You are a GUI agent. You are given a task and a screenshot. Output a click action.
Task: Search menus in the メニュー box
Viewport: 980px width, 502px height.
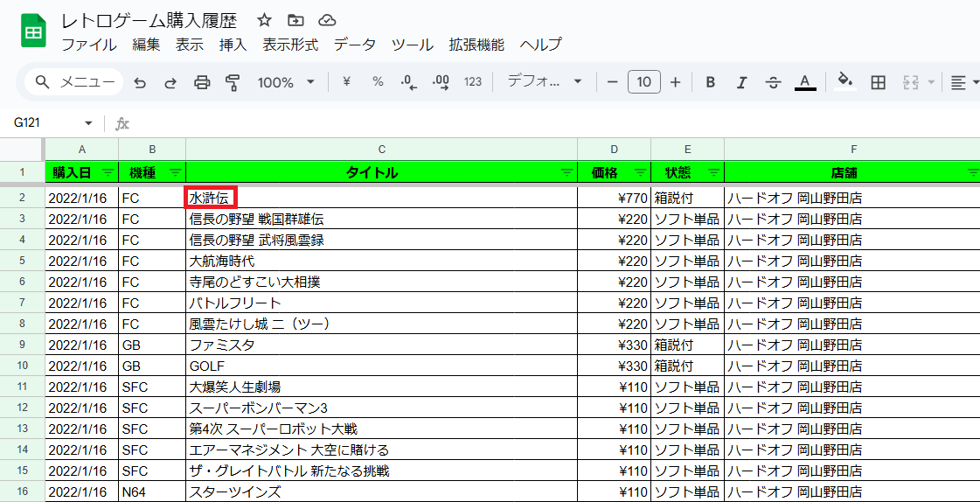pos(73,82)
